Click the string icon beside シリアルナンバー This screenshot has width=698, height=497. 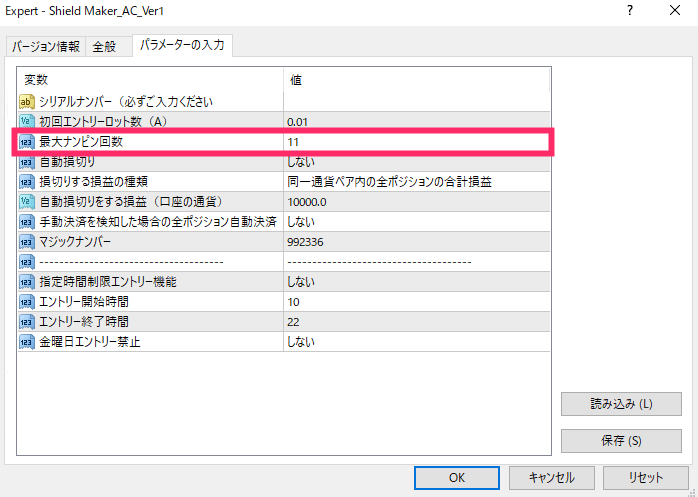pos(27,102)
